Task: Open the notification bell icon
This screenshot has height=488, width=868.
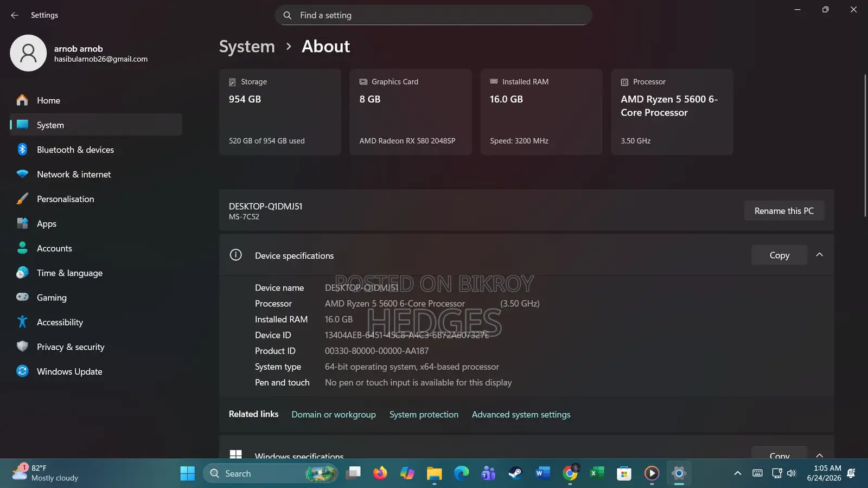Action: [x=851, y=473]
